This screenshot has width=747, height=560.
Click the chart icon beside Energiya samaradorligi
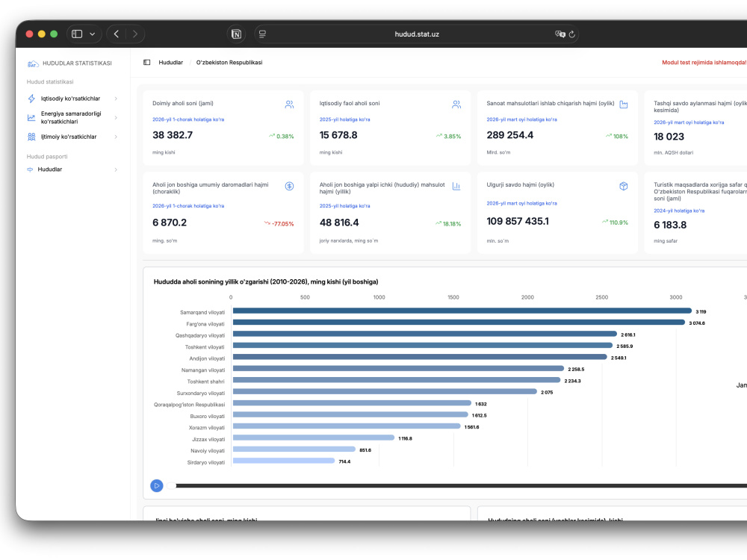tap(31, 118)
